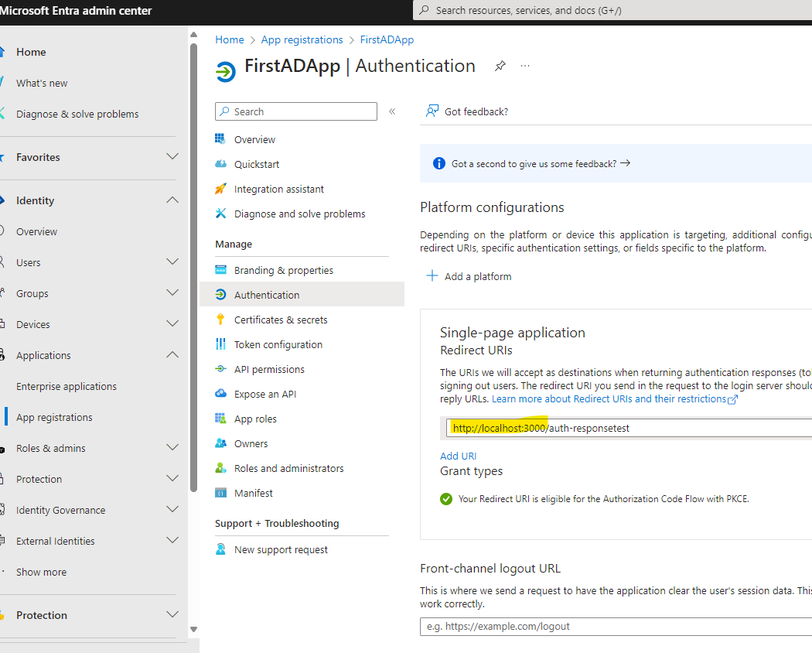Viewport: 812px width, 653px height.
Task: Open Identity Overview in left navigation
Action: [37, 231]
